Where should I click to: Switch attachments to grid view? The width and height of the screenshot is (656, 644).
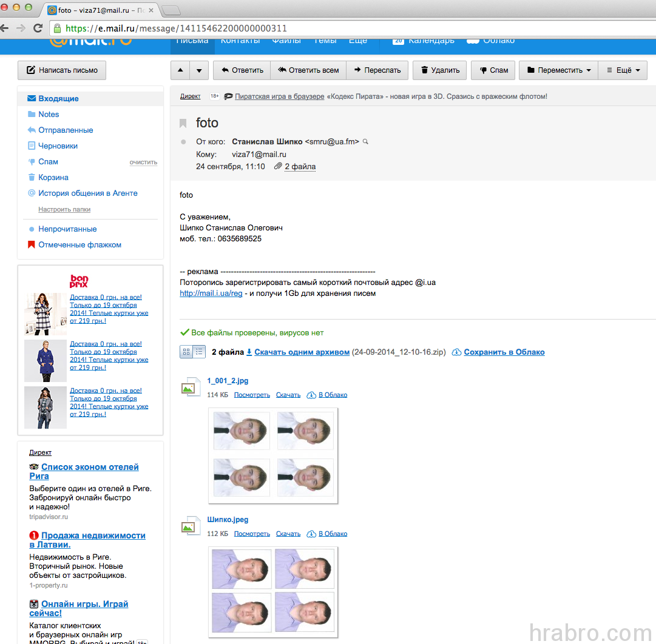pyautogui.click(x=186, y=352)
